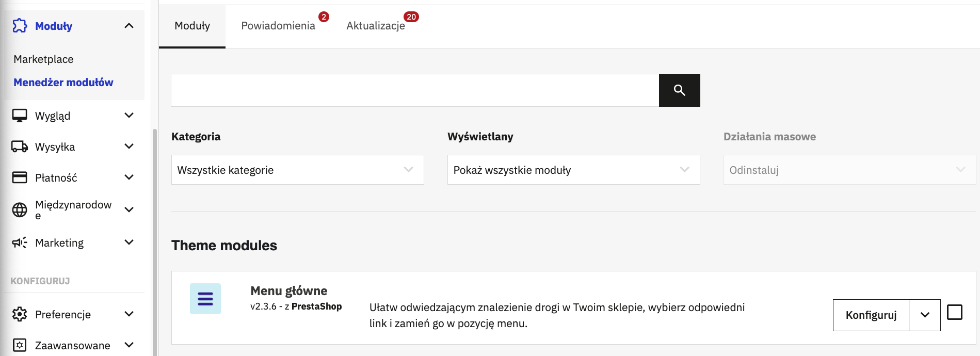The height and width of the screenshot is (356, 980).
Task: Tick the Menu główne module checkbox
Action: coord(955,312)
